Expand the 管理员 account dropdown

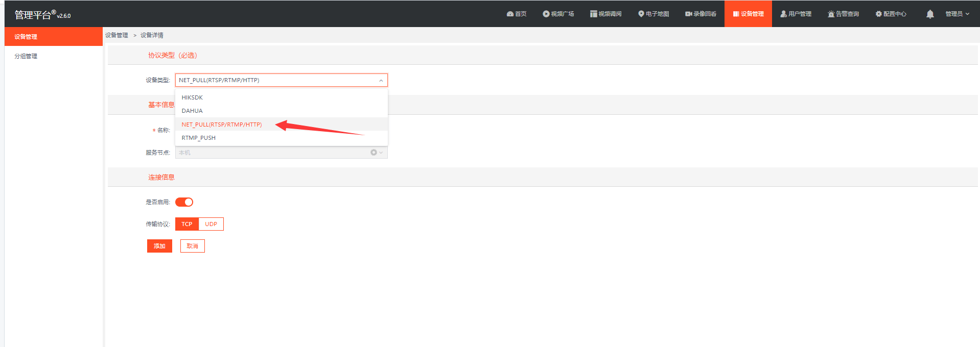pos(958,14)
